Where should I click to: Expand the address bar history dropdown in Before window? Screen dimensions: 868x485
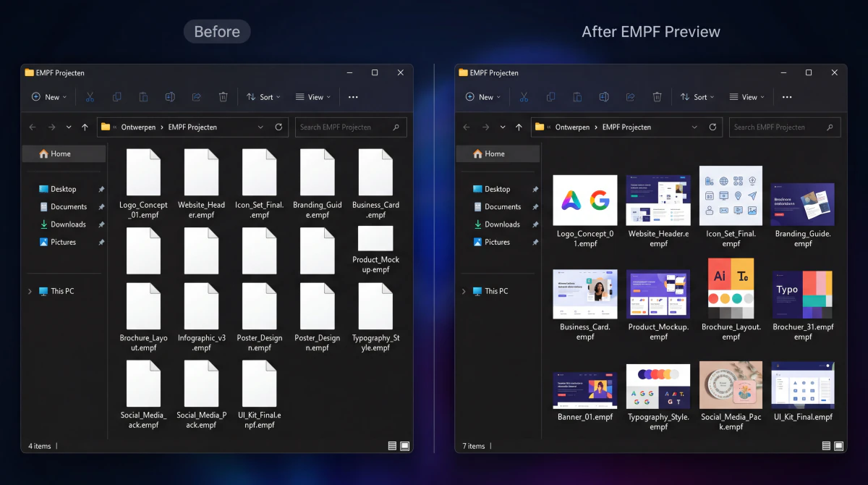pos(260,127)
